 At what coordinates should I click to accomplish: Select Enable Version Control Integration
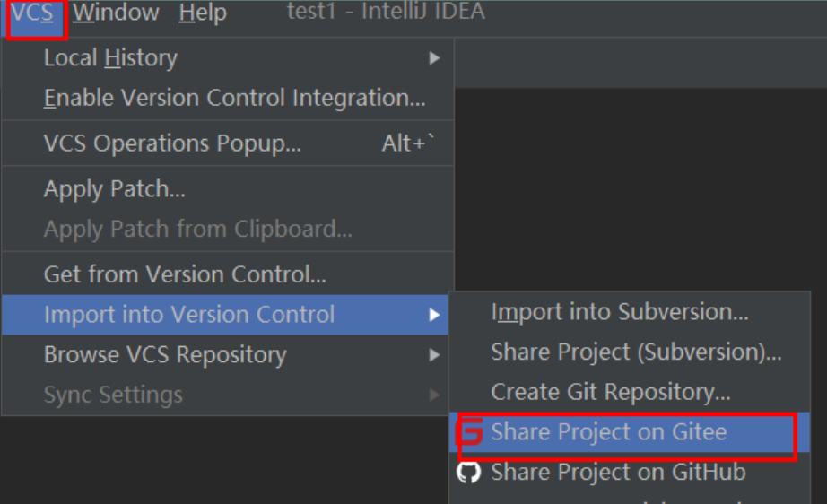[234, 98]
